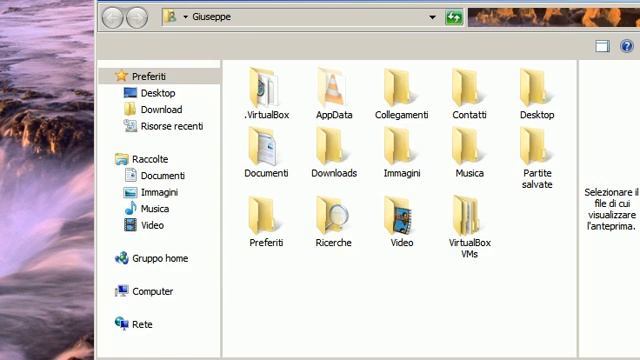This screenshot has height=360, width=640.
Task: Open the VirtualBox VMs folder
Action: 469,227
